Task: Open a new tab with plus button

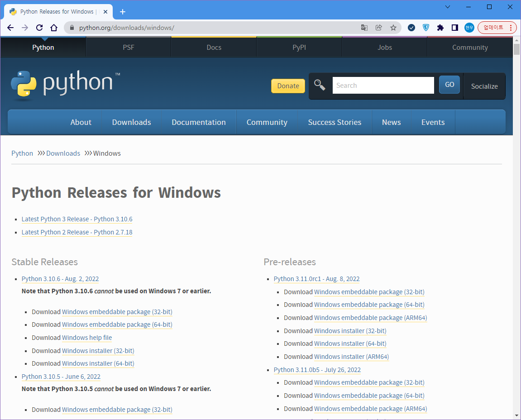Action: [123, 12]
